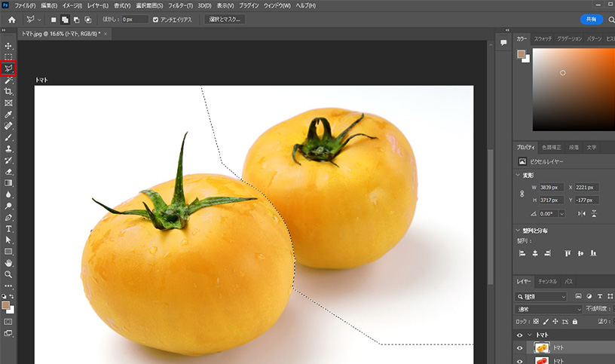Screen dimensions: 615x364
Task: Switch to the 色調補正 tab
Action: [x=552, y=148]
